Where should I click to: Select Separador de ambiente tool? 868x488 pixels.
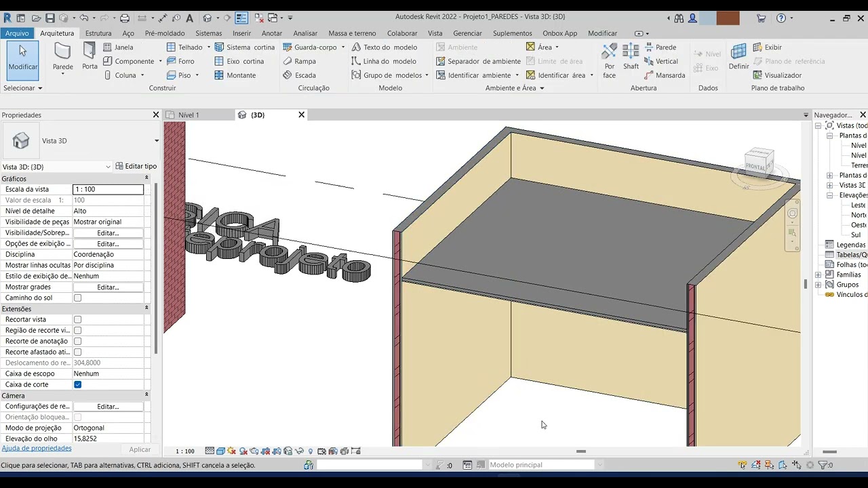pos(478,61)
